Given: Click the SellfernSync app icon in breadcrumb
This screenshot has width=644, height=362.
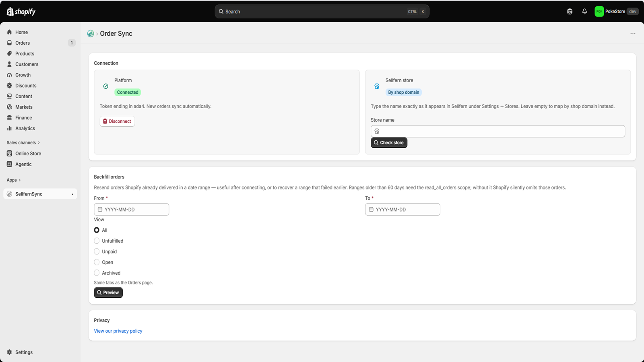Looking at the screenshot, I should point(91,34).
